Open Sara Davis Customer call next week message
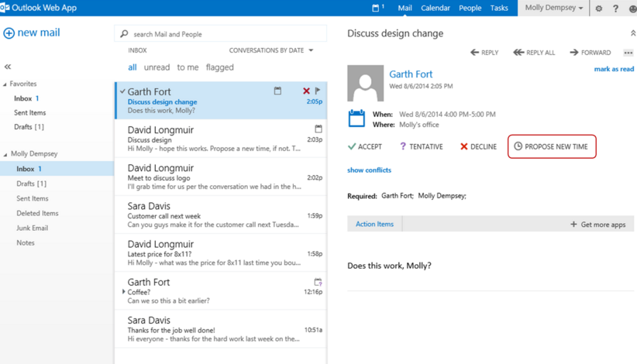Image resolution: width=637 pixels, height=364 pixels. 221,215
